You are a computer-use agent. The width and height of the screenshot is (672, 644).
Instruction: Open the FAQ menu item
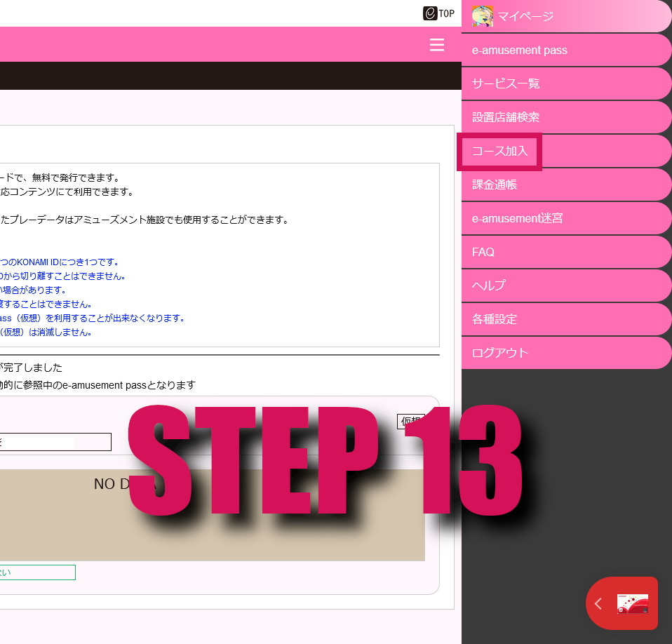click(x=483, y=252)
